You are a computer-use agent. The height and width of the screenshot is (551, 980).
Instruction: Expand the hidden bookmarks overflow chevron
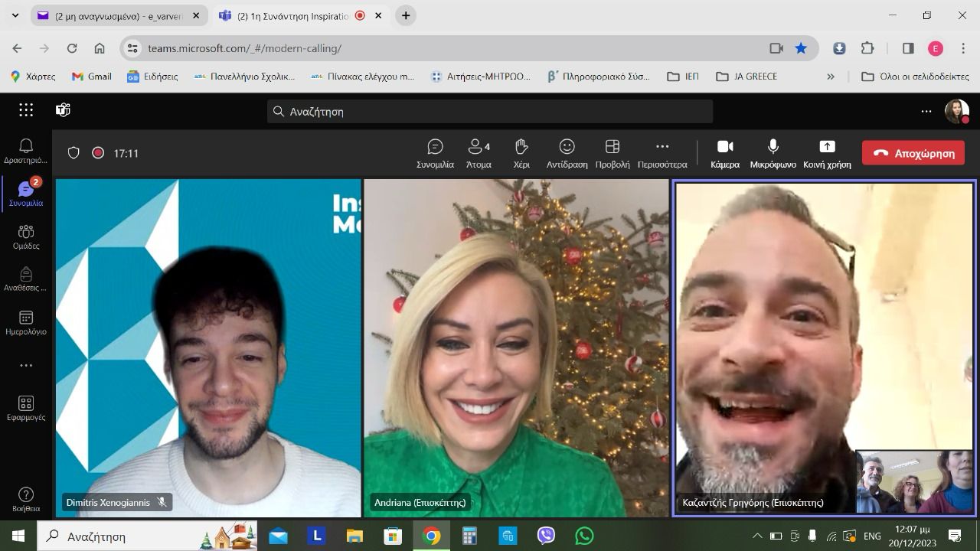(831, 77)
